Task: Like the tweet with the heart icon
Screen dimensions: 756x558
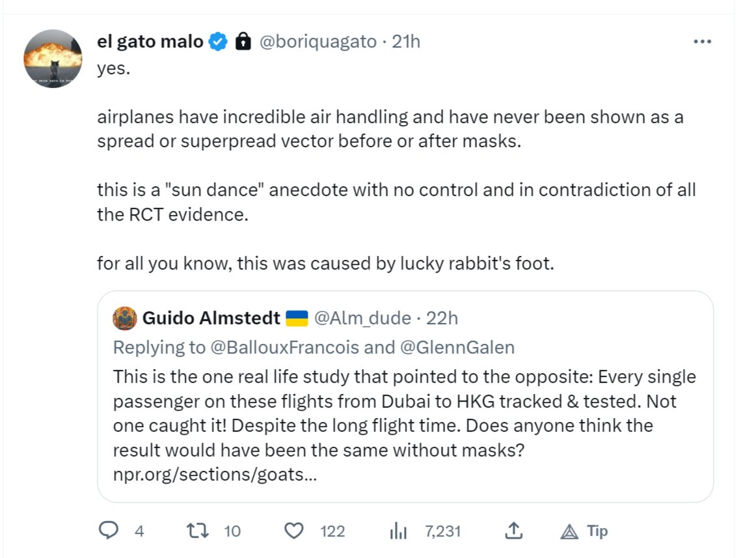Action: click(295, 531)
